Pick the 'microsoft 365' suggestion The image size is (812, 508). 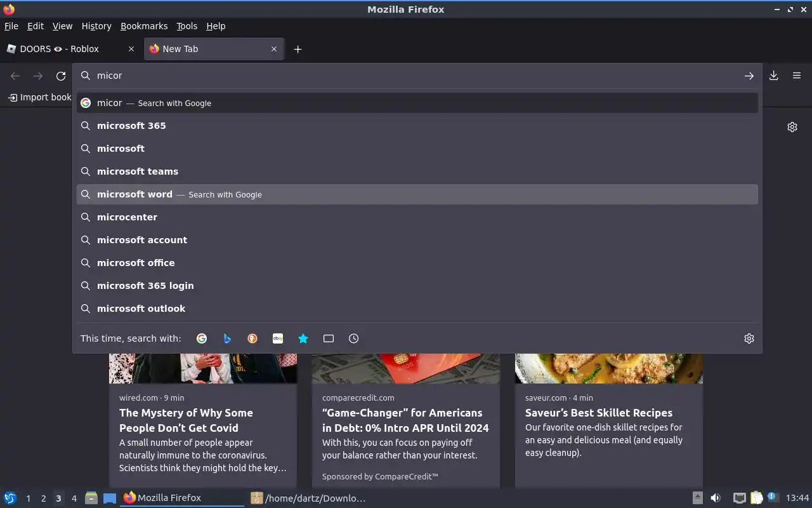417,126
